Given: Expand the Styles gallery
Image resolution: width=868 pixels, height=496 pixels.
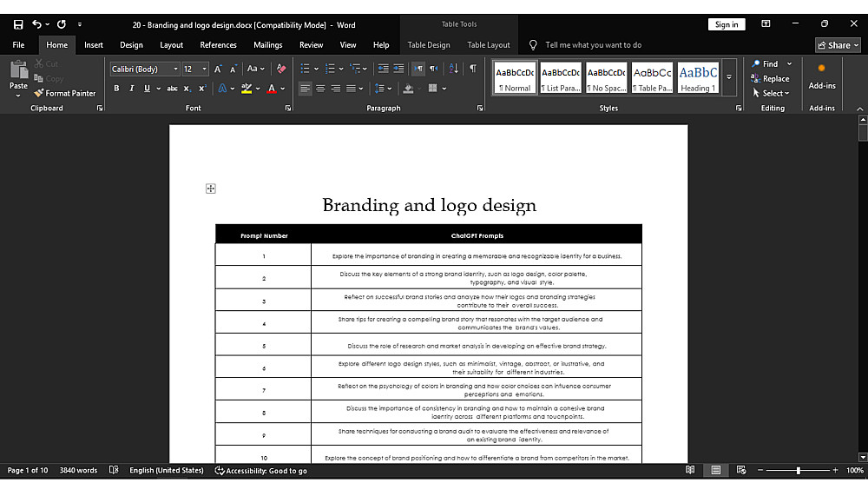Looking at the screenshot, I should (729, 77).
